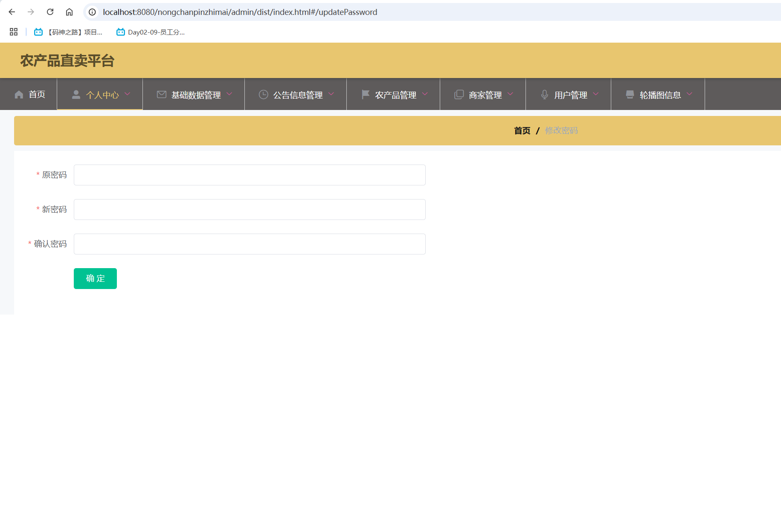Viewport: 781px width, 532px height.
Task: Open the 农产品管理 menu
Action: click(393, 94)
